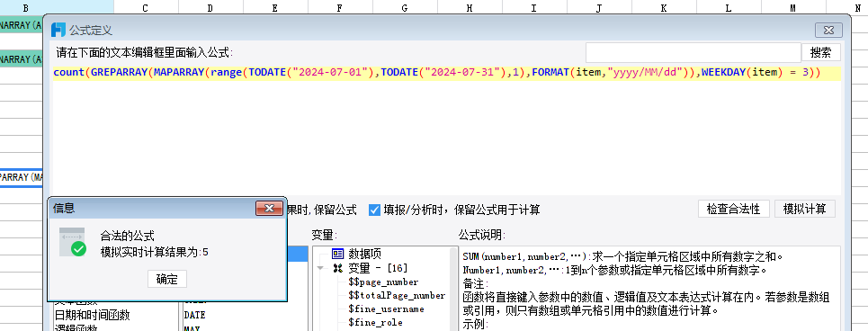Click the GREPARRAY function name in formula
This screenshot has height=331, width=868.
(x=119, y=73)
